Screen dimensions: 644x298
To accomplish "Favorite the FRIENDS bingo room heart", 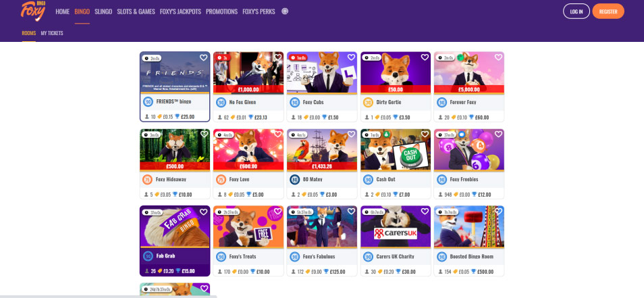I will (203, 57).
